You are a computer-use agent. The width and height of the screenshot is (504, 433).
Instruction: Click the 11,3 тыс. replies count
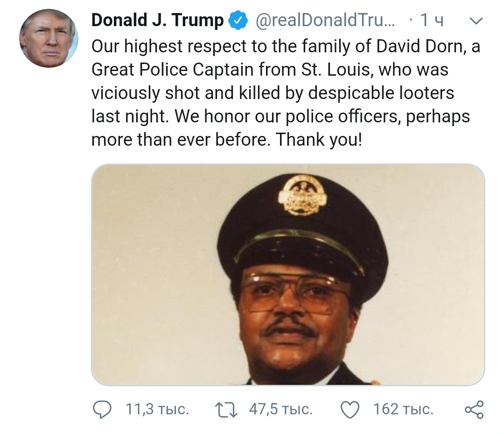pos(157,410)
